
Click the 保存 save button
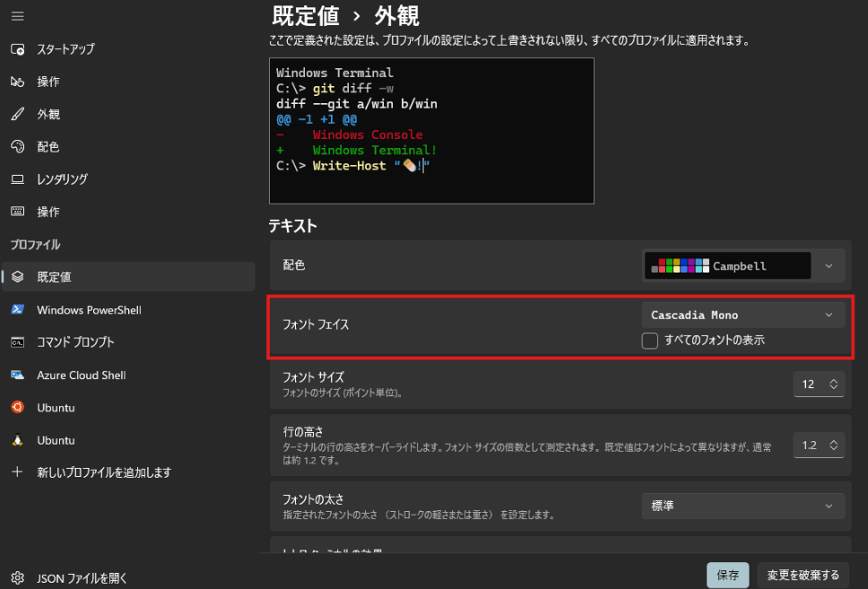point(727,576)
